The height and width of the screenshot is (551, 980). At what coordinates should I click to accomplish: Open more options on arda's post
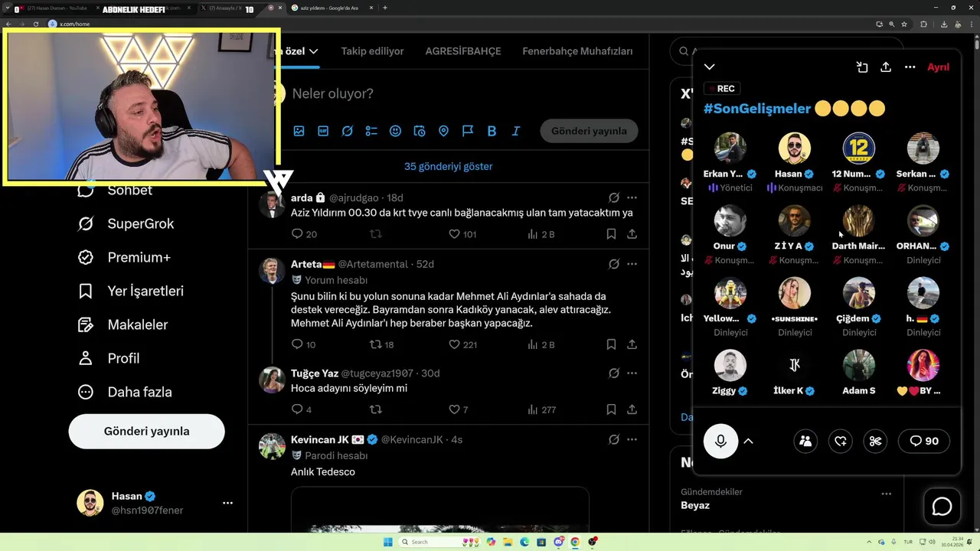pyautogui.click(x=632, y=198)
